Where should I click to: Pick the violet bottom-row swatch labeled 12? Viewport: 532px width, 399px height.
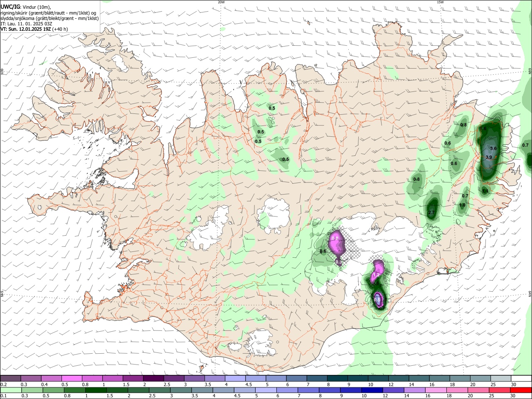[x=393, y=390]
